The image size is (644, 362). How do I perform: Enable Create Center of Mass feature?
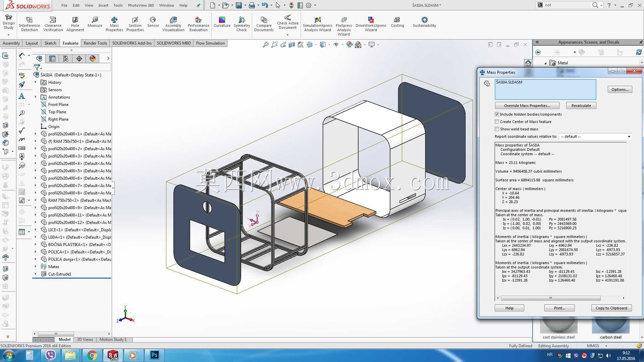(497, 122)
